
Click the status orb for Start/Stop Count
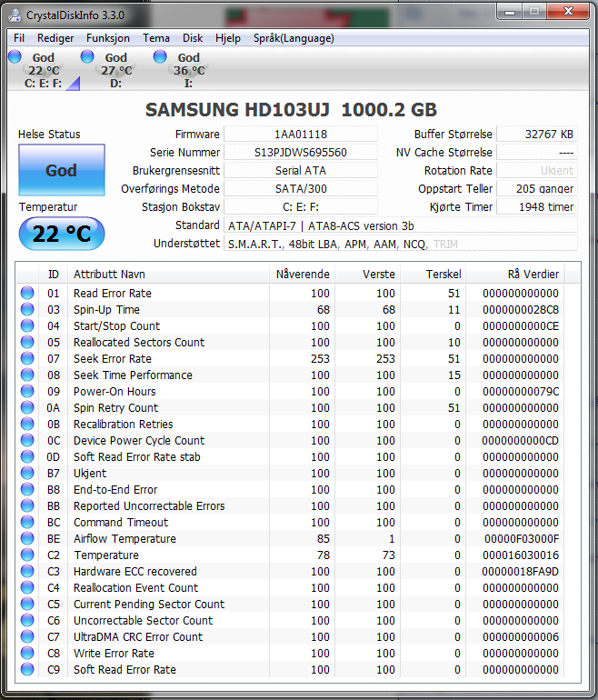click(x=27, y=325)
